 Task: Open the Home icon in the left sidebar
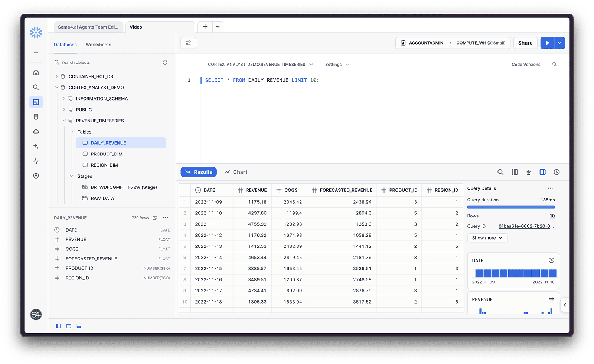(36, 72)
